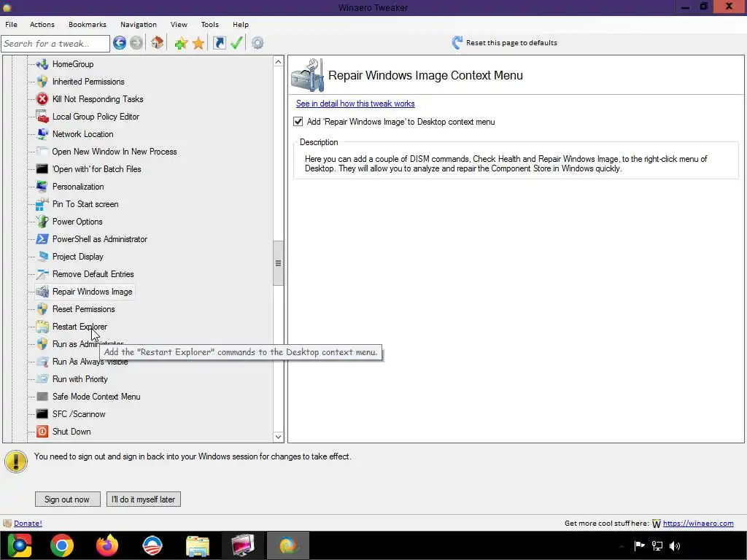Select Repair Windows Image tree item
Viewport: 747px width, 560px height.
(x=93, y=292)
